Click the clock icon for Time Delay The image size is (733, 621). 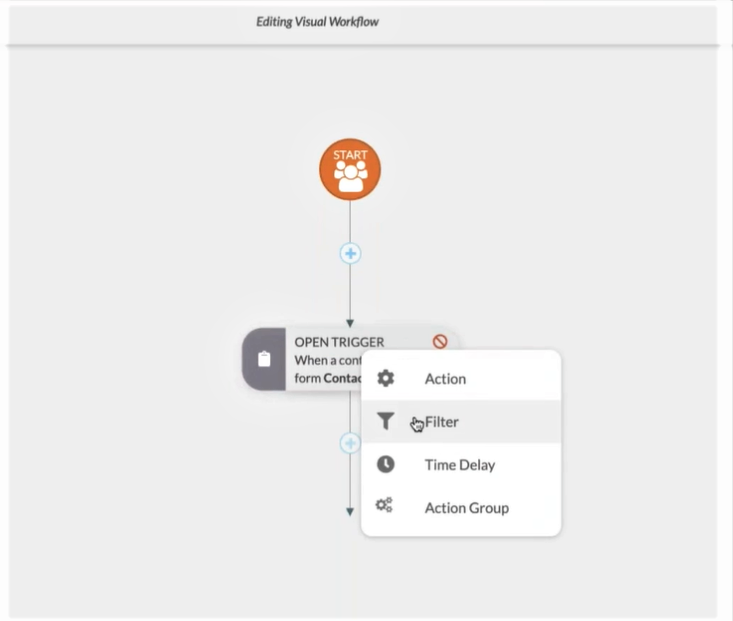[385, 464]
